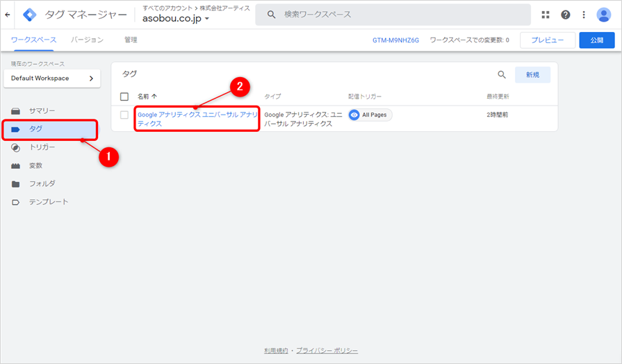
Task: Create a tag with 新規 button
Action: 532,74
